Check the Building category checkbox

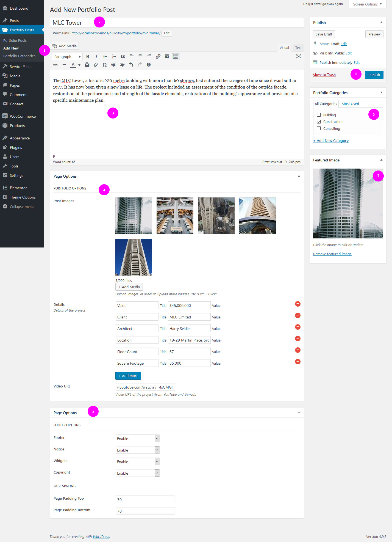pos(319,115)
